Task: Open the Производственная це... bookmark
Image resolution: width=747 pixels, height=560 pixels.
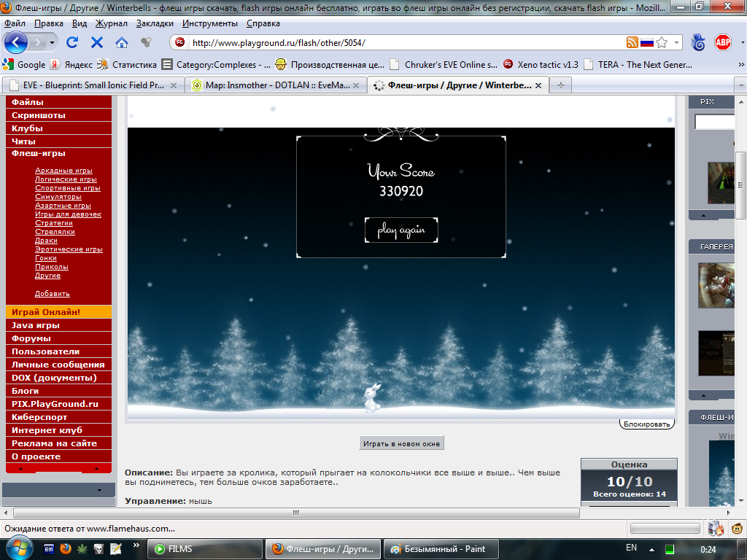Action: tap(330, 64)
